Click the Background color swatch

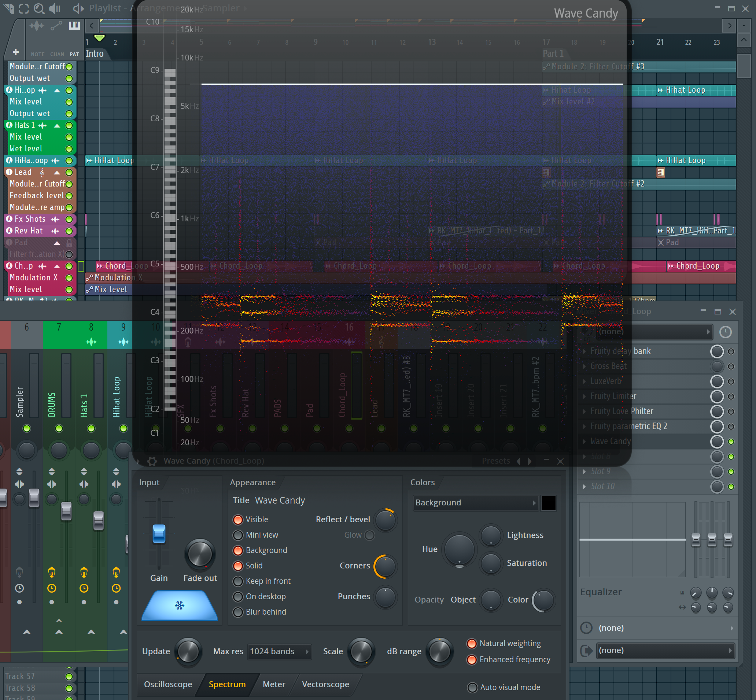548,503
